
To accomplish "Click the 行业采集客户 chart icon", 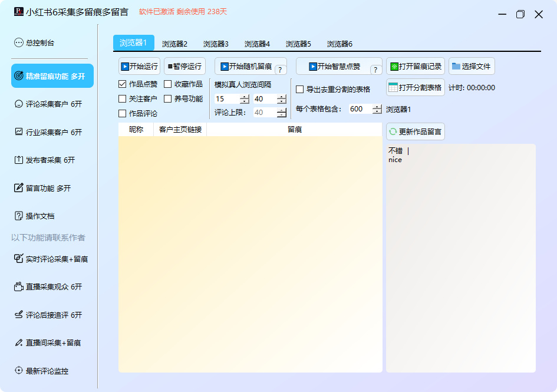I will tap(18, 132).
